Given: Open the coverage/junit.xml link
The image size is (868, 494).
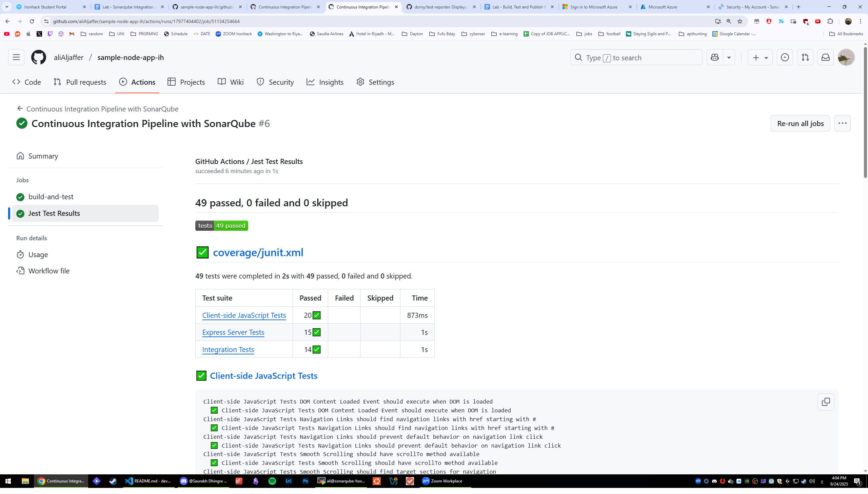Looking at the screenshot, I should 257,252.
